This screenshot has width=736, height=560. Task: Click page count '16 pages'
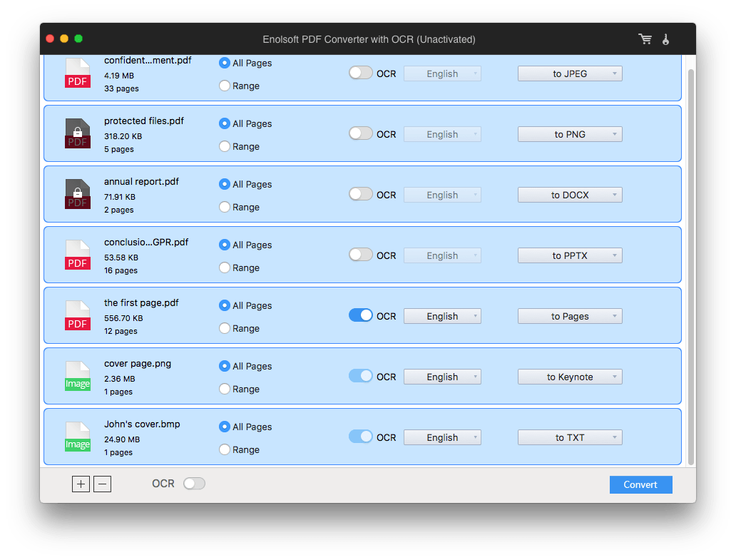121,270
